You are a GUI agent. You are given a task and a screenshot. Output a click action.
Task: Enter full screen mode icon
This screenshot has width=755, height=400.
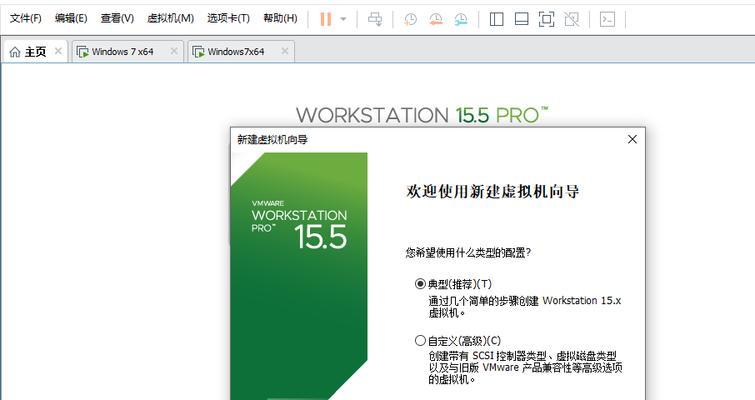[x=547, y=19]
